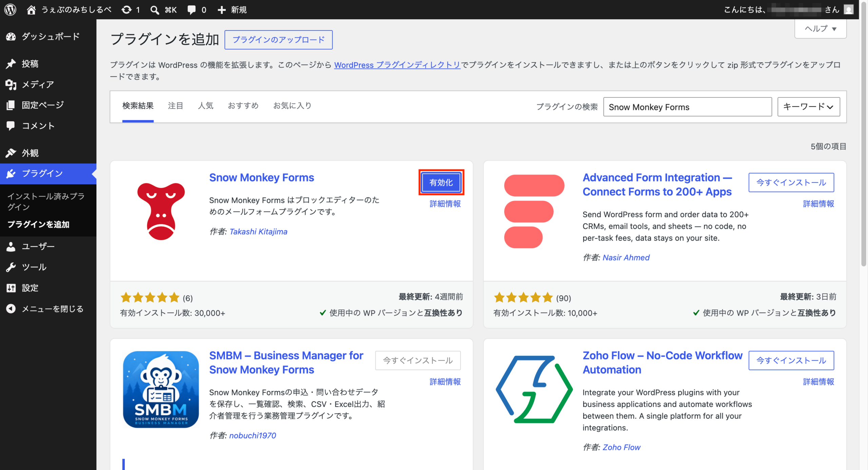Expand the ヘルプ dropdown tab
868x470 pixels.
pos(821,29)
